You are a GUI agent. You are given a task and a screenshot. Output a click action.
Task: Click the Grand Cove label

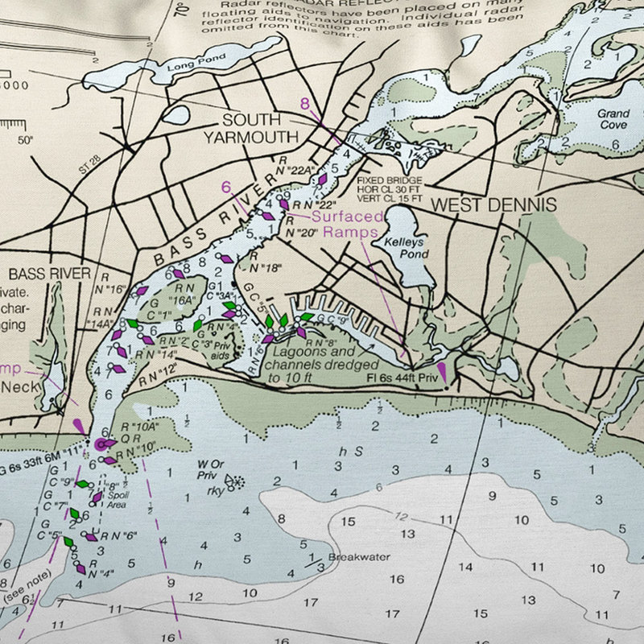[x=613, y=119]
